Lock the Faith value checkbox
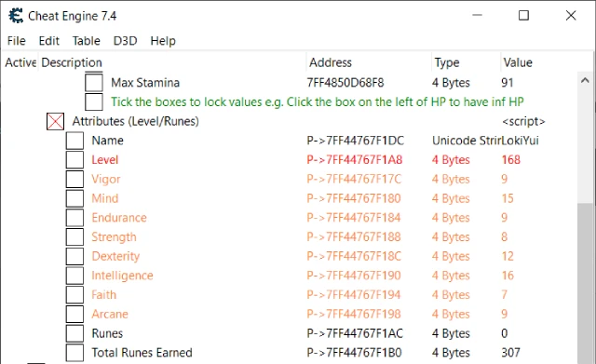Screen dimensions: 596x364 pos(74,295)
